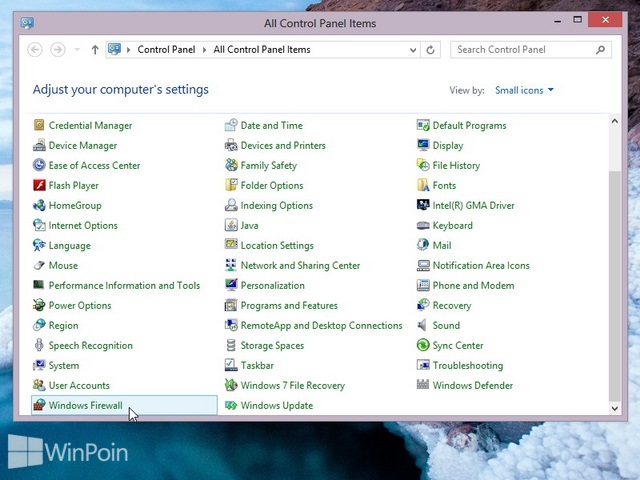
Task: Click the Control Panel breadcrumb
Action: coord(166,49)
